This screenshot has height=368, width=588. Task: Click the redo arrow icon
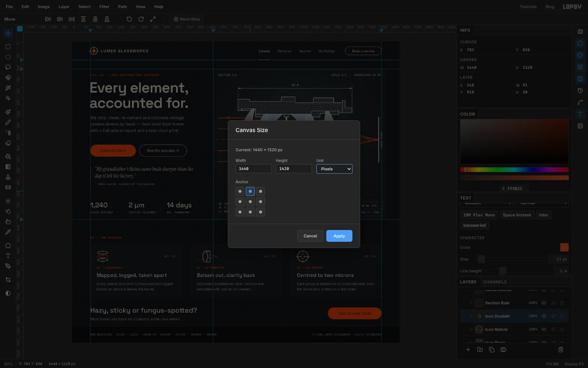coord(141,19)
